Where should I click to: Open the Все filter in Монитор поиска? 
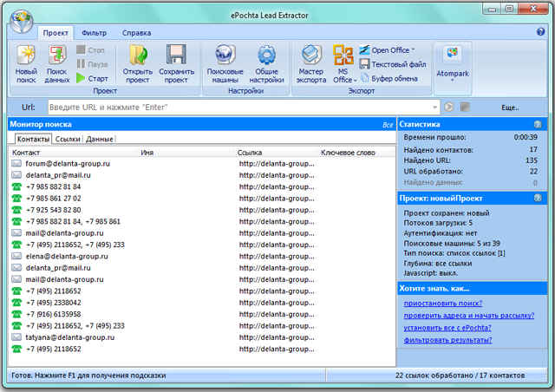(x=388, y=125)
